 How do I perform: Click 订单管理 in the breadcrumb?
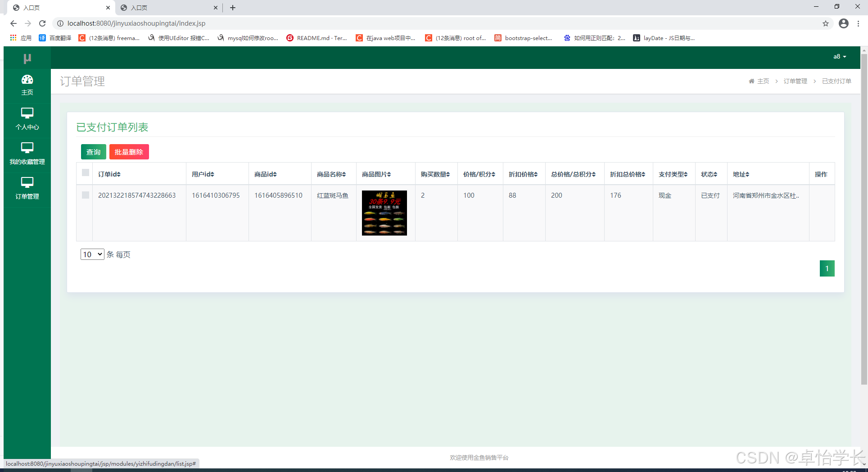pyautogui.click(x=795, y=81)
